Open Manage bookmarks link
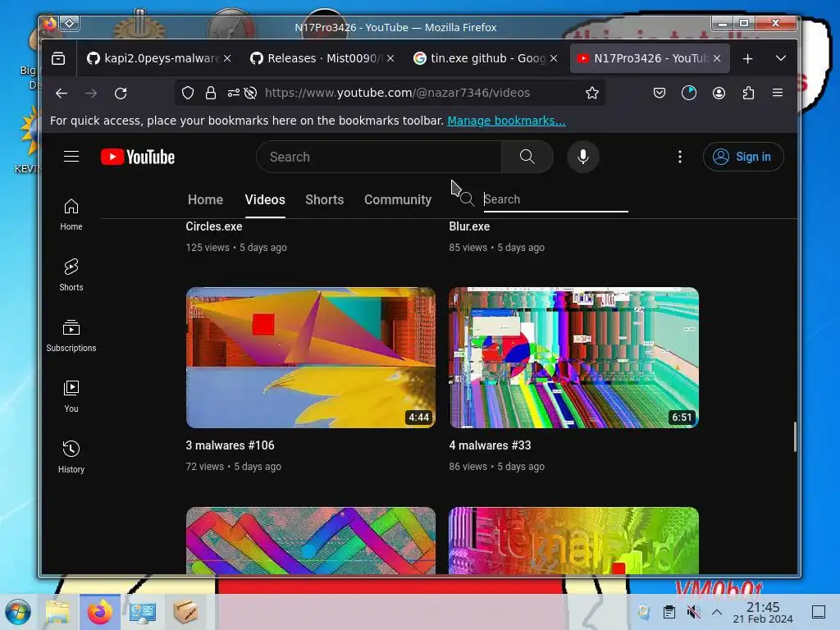The height and width of the screenshot is (630, 840). tap(506, 121)
